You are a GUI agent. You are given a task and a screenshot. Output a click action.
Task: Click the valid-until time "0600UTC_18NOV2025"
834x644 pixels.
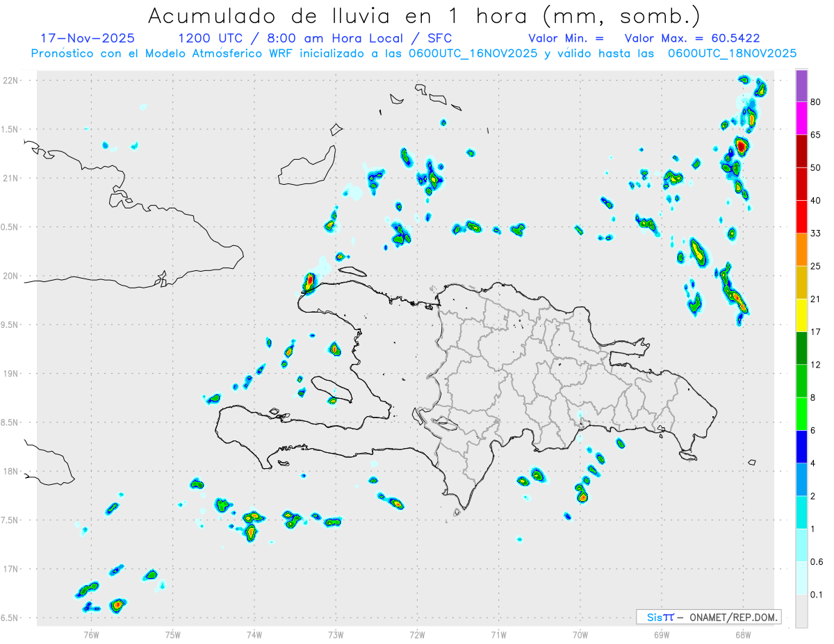pyautogui.click(x=732, y=53)
